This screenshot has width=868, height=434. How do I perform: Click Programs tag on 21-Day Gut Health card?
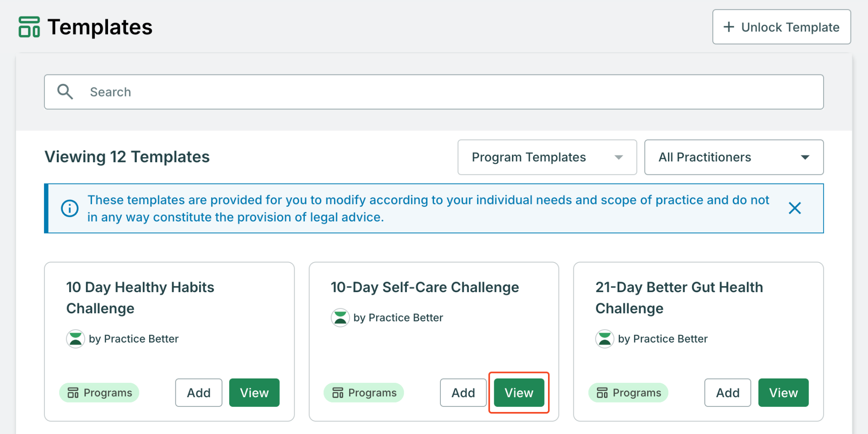(629, 393)
